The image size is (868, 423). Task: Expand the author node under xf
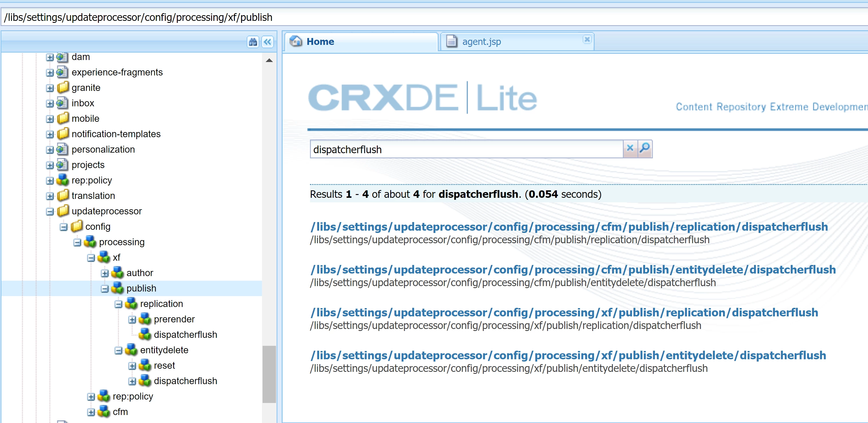pyautogui.click(x=105, y=273)
